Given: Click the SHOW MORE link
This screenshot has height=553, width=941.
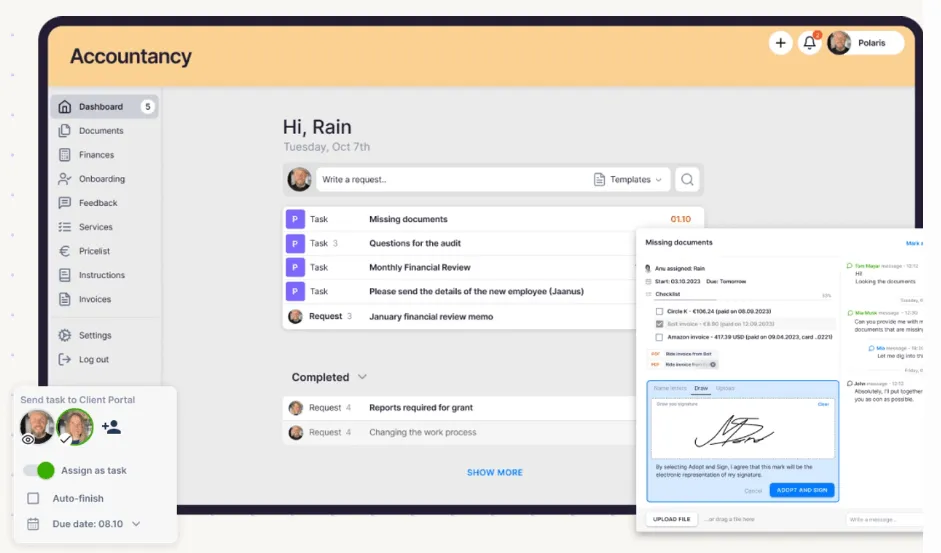Looking at the screenshot, I should tap(495, 473).
